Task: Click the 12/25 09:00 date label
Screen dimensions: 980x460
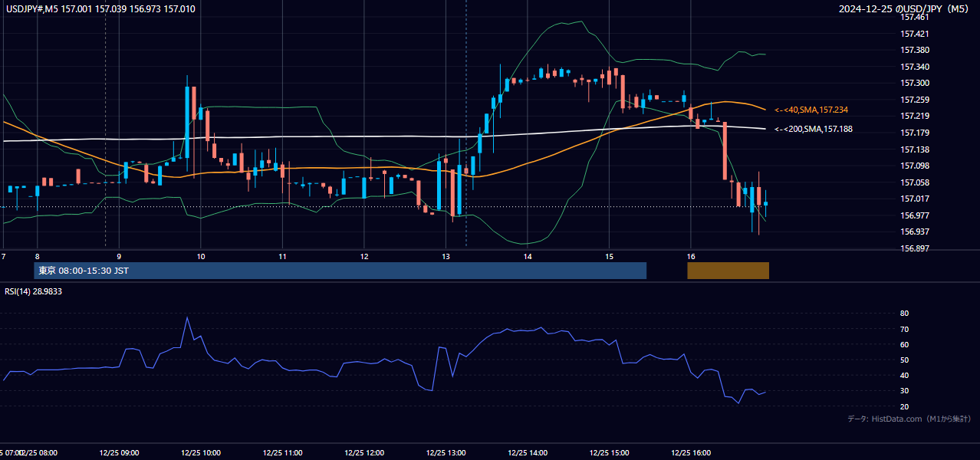Action: coord(119,452)
